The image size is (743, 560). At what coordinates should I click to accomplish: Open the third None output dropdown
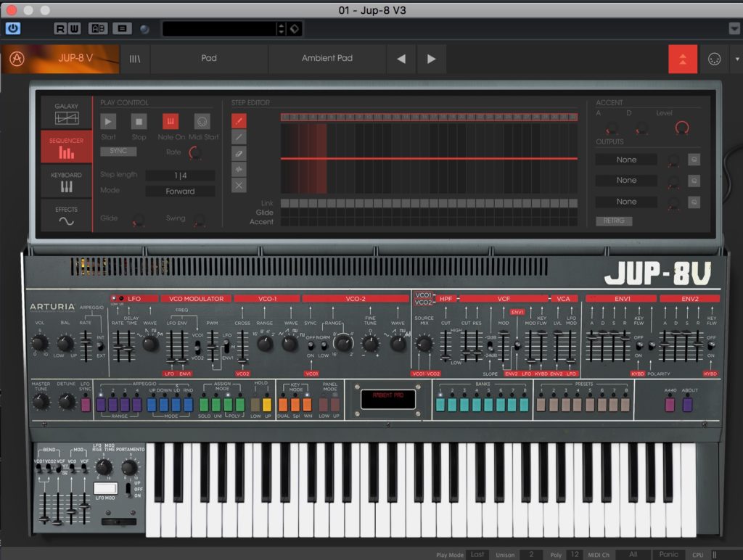click(x=626, y=202)
